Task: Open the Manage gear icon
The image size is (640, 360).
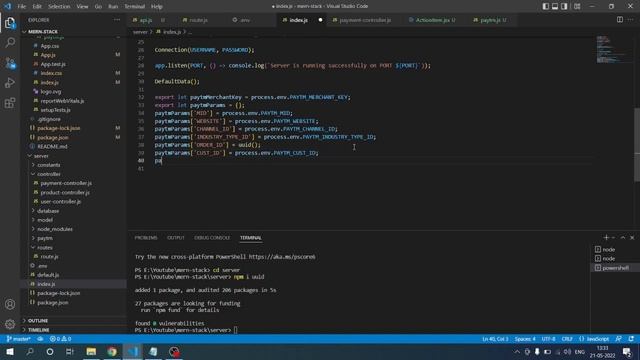Action: pyautogui.click(x=10, y=324)
